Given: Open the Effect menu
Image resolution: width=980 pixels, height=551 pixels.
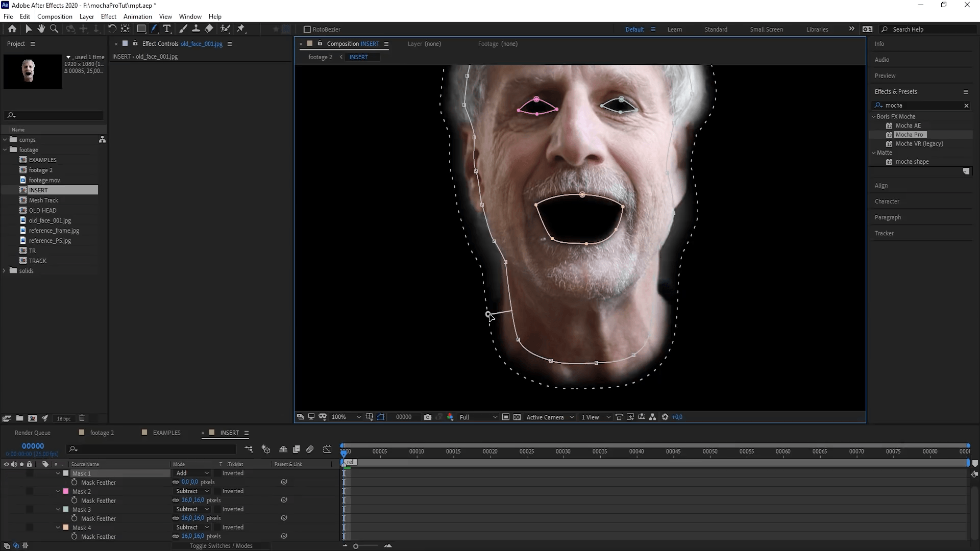Looking at the screenshot, I should (x=109, y=16).
